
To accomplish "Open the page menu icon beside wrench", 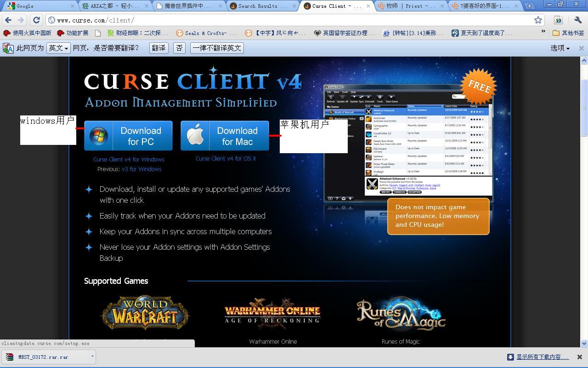I will click(558, 20).
